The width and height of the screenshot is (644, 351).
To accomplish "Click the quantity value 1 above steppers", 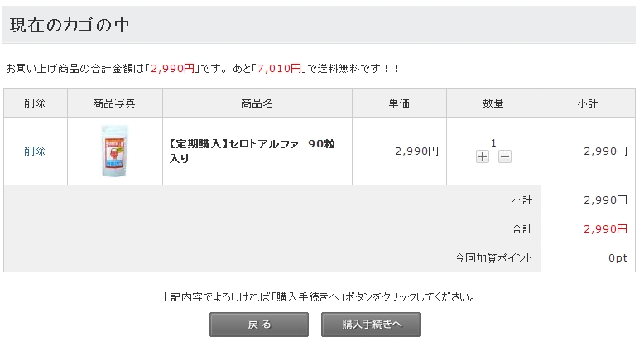I will point(493,142).
